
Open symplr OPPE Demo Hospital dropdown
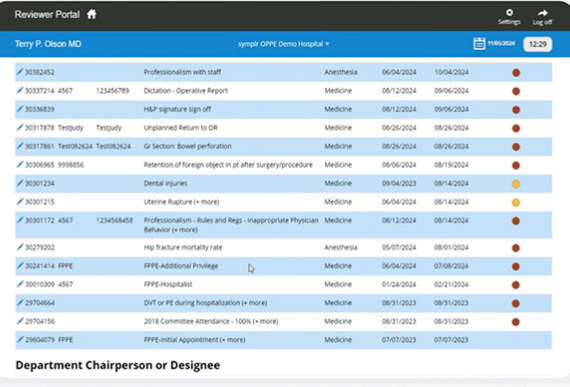[284, 44]
